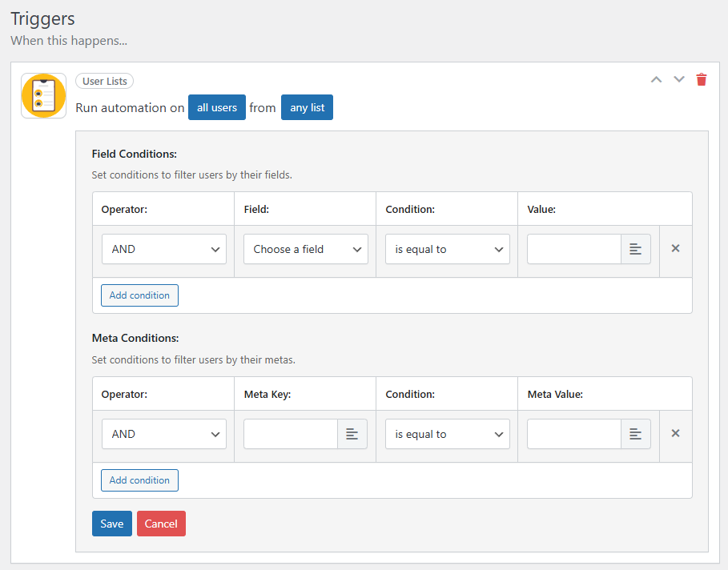Screen dimensions: 728x570
Task: Add condition under Meta Conditions
Action: [139, 480]
